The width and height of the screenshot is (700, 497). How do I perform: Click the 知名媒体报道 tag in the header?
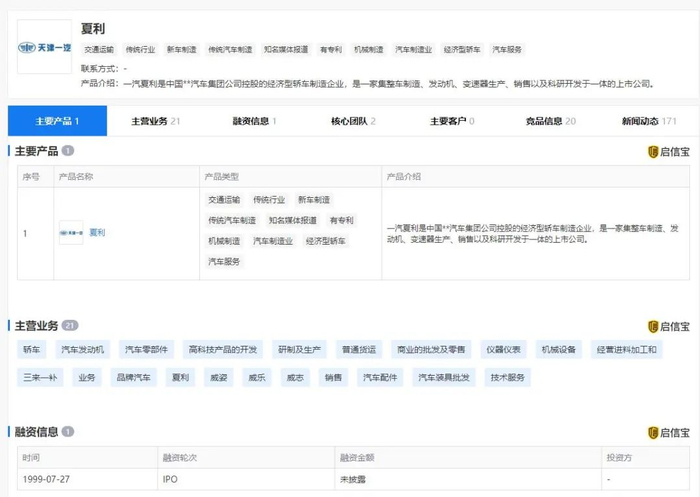(286, 50)
